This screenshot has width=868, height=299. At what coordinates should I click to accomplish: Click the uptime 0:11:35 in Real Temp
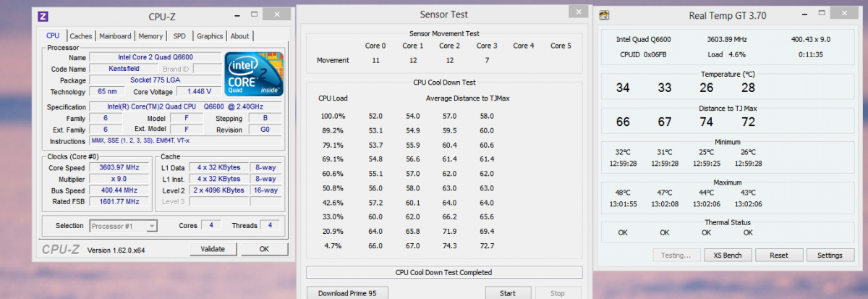pos(809,54)
